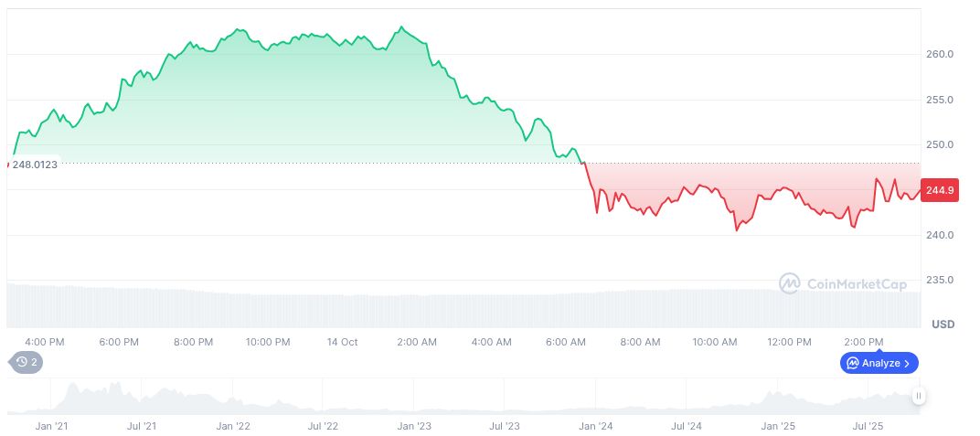Click the history events badge showing 2

(x=27, y=362)
